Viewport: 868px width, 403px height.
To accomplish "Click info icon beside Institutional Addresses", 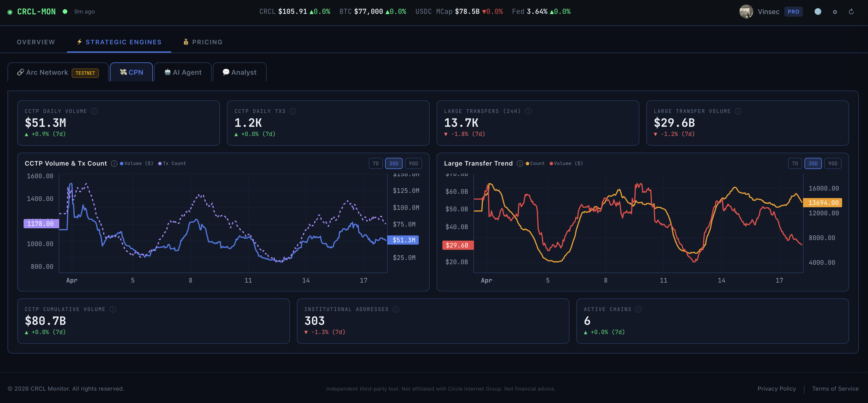I will tap(395, 309).
